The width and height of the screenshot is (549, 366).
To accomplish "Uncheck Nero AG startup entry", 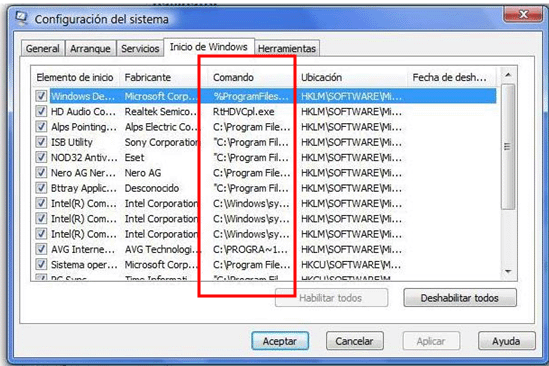I will tap(41, 172).
